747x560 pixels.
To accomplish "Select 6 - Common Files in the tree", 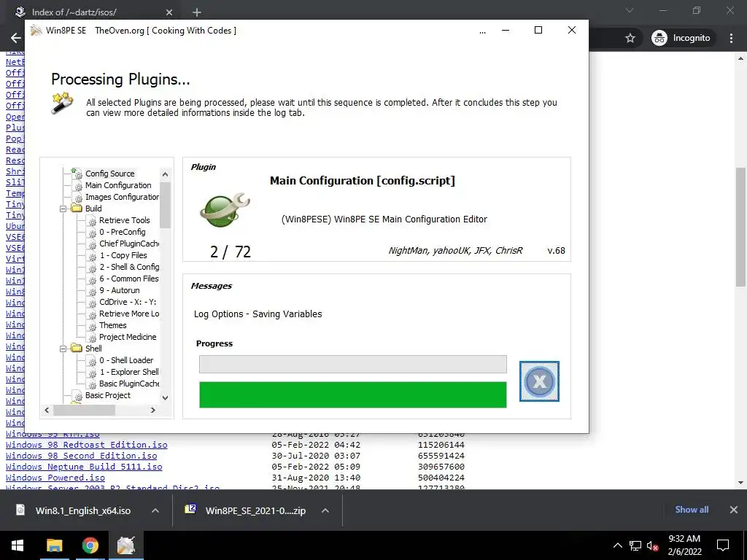I will (128, 279).
